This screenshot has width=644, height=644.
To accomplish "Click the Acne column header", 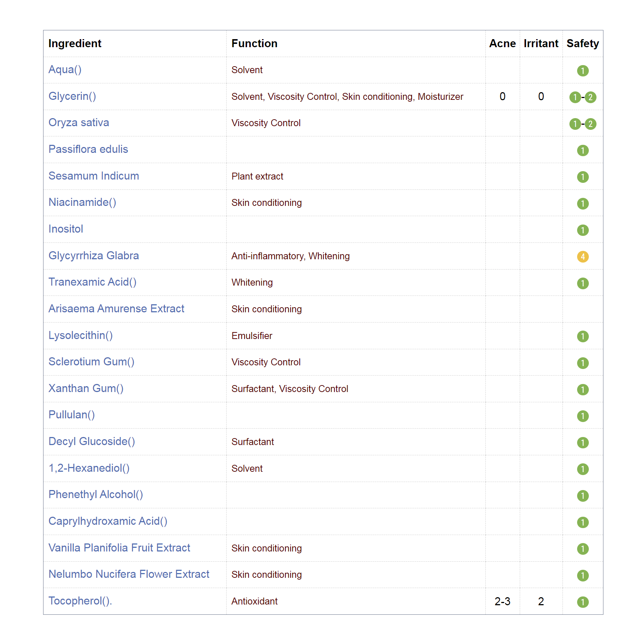I will click(x=503, y=44).
